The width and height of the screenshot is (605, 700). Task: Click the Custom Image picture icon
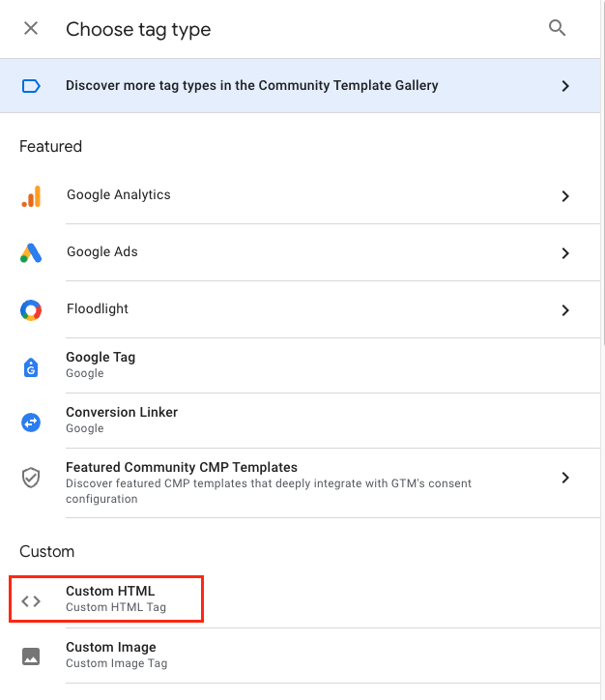coord(31,656)
